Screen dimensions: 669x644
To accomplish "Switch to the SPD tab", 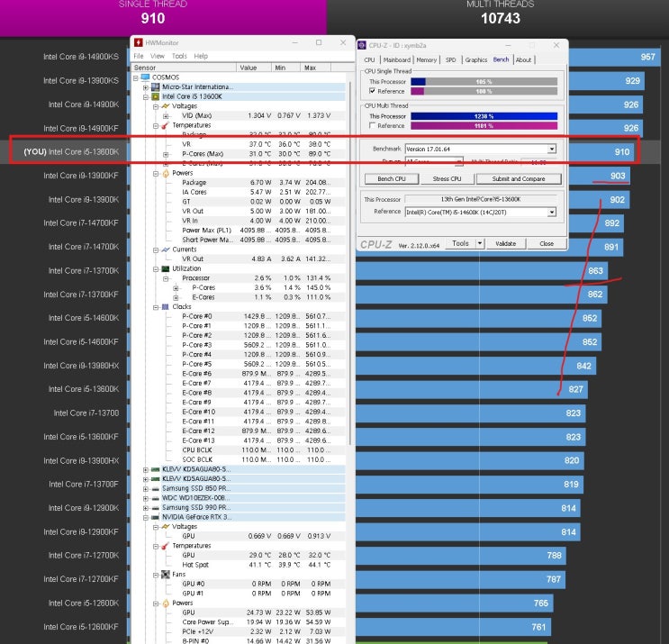I will pyautogui.click(x=450, y=59).
